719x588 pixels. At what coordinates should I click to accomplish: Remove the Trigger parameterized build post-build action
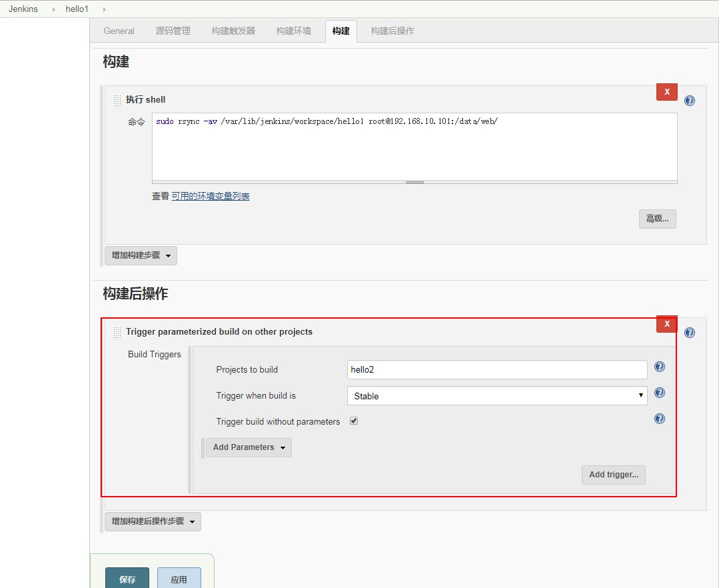click(x=666, y=323)
